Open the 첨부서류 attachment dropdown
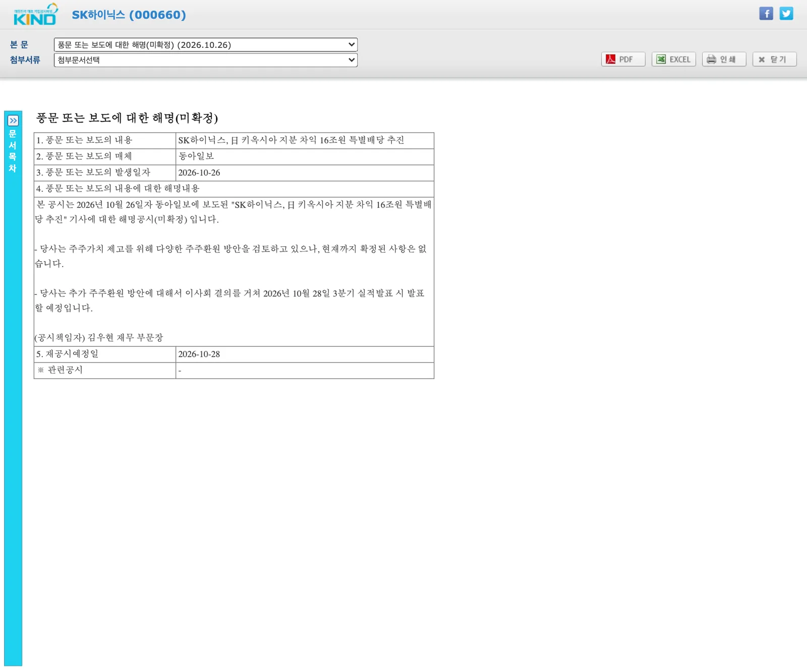Viewport: 807px width, 672px height. coord(206,60)
